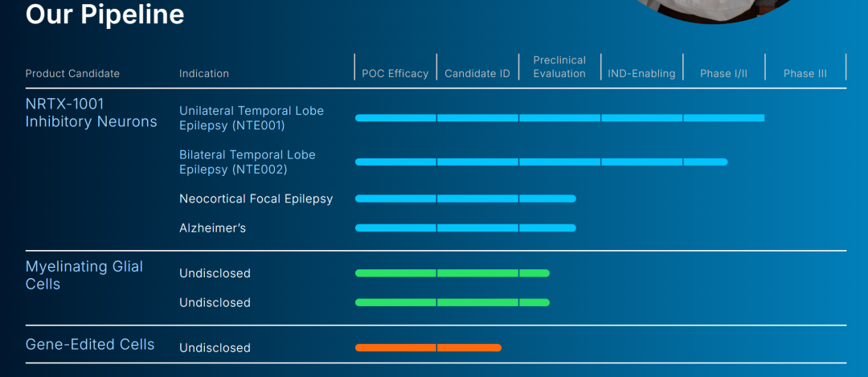The width and height of the screenshot is (868, 377).
Task: Click the POC Efficacy column header
Action: point(395,73)
